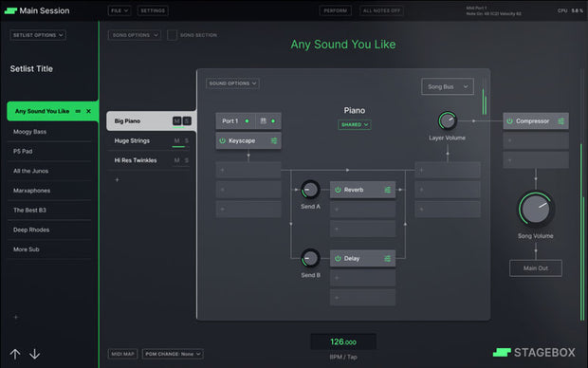Add a new song with the setlist plus

pyautogui.click(x=16, y=317)
